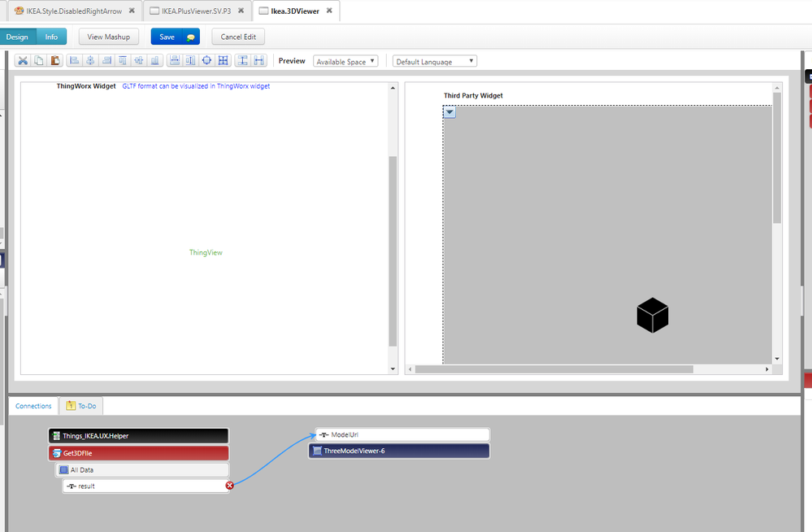This screenshot has height=532, width=812.
Task: Click the fit width icon in the toolbar
Action: pos(258,59)
